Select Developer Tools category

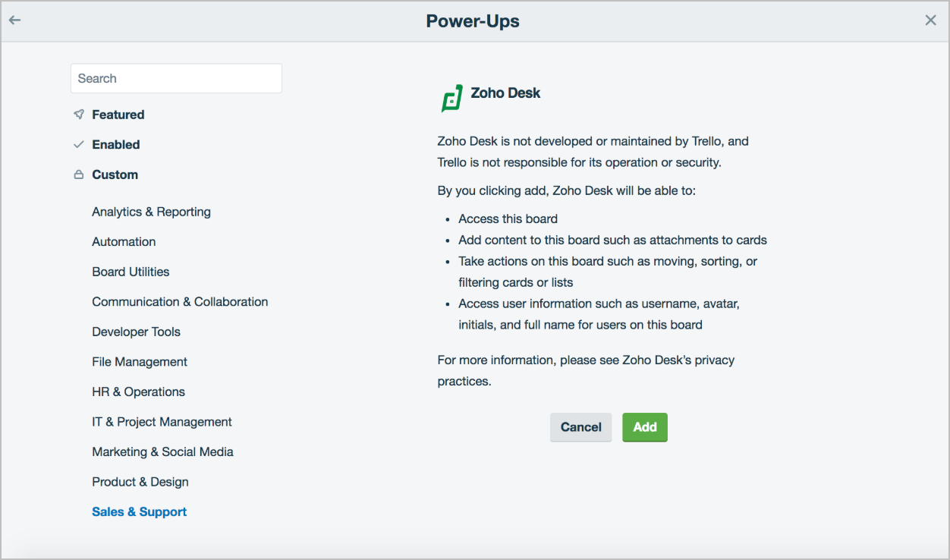click(136, 332)
